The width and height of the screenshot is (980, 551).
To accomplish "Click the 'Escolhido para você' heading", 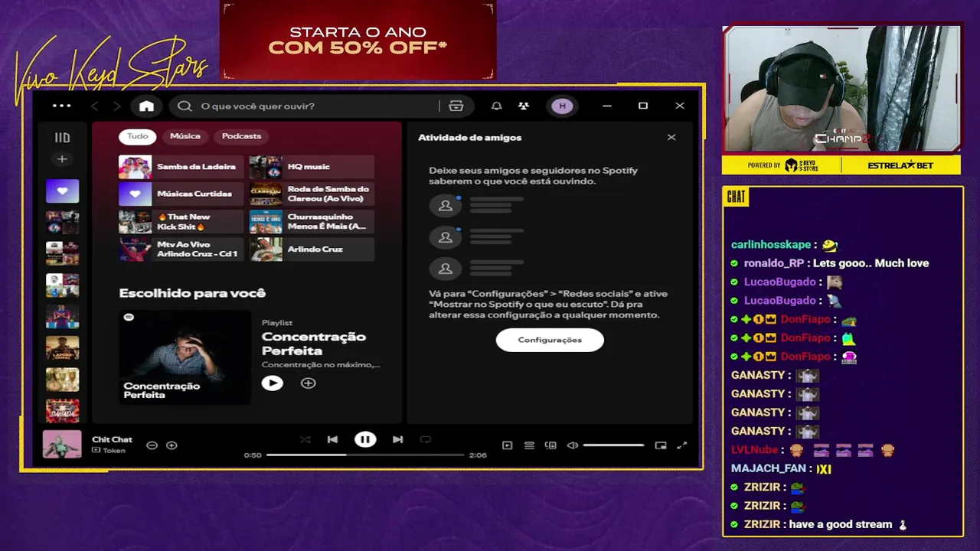I will click(x=192, y=293).
